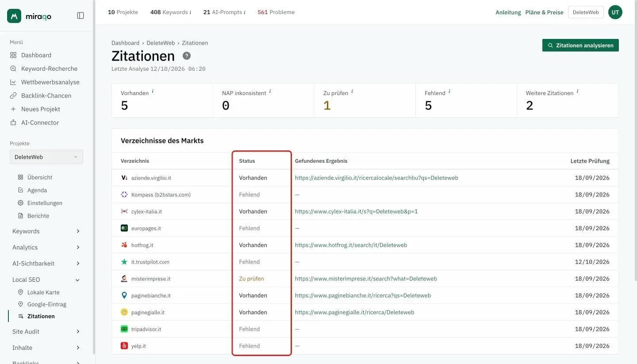The width and height of the screenshot is (637, 364).
Task: Click info icon beside Fehlend card
Action: 449,91
